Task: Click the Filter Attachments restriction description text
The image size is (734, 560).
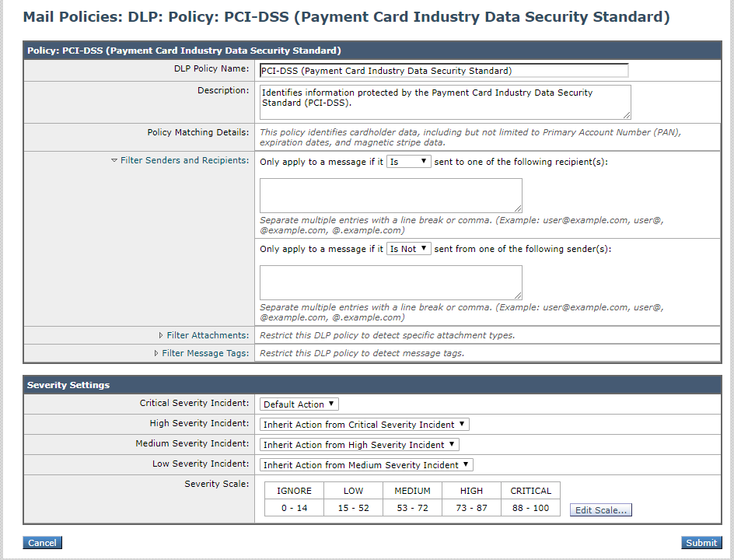Action: [387, 335]
